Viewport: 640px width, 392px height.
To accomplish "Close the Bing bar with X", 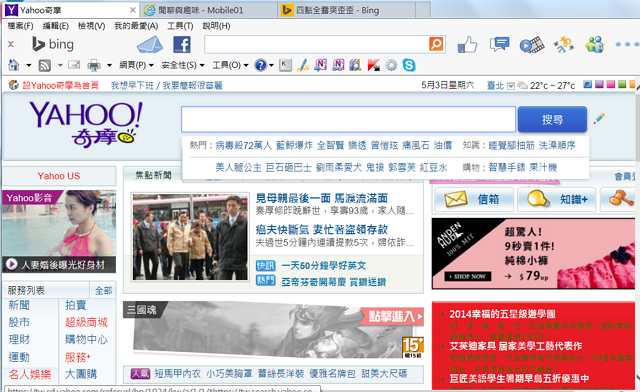I will 11,44.
